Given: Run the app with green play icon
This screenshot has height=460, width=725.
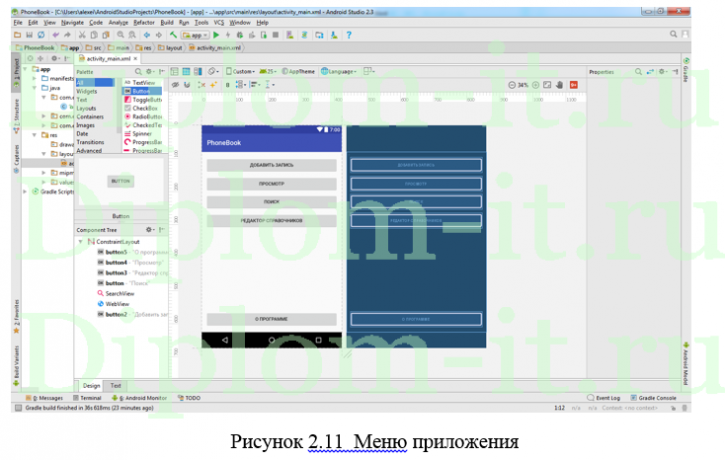Looking at the screenshot, I should point(216,35).
